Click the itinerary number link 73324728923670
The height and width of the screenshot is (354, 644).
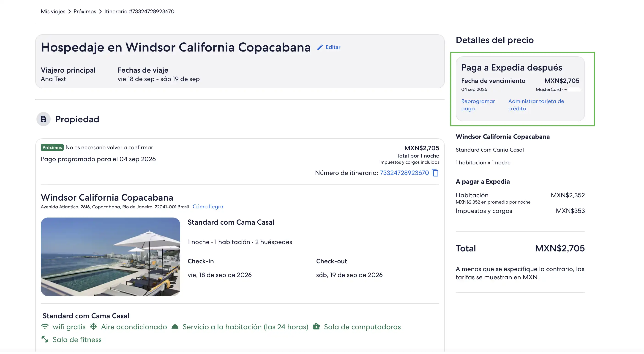point(404,172)
